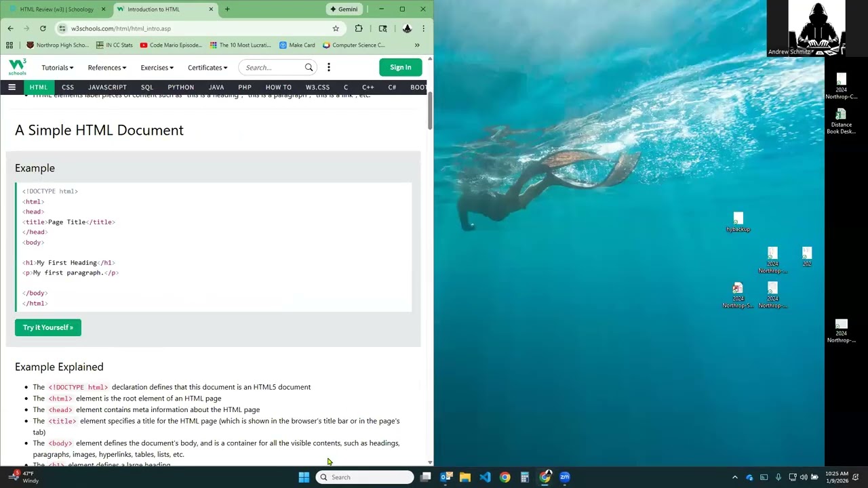
Task: Open W3Schools vertical dots menu
Action: [329, 67]
